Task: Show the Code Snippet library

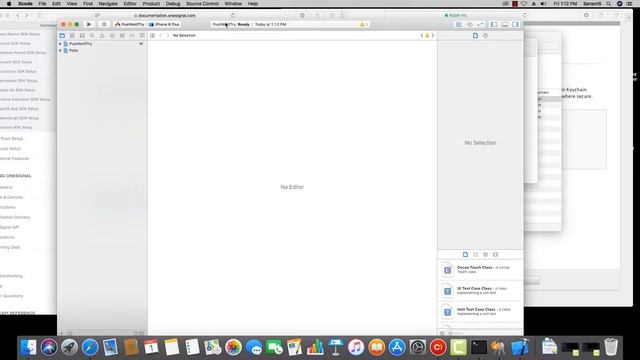Action: click(476, 254)
